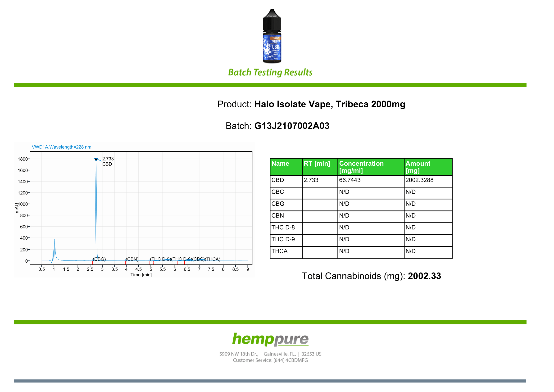This screenshot has width=554, height=392.
Task: Click 'Time [min]' axis label
Action: (141, 275)
